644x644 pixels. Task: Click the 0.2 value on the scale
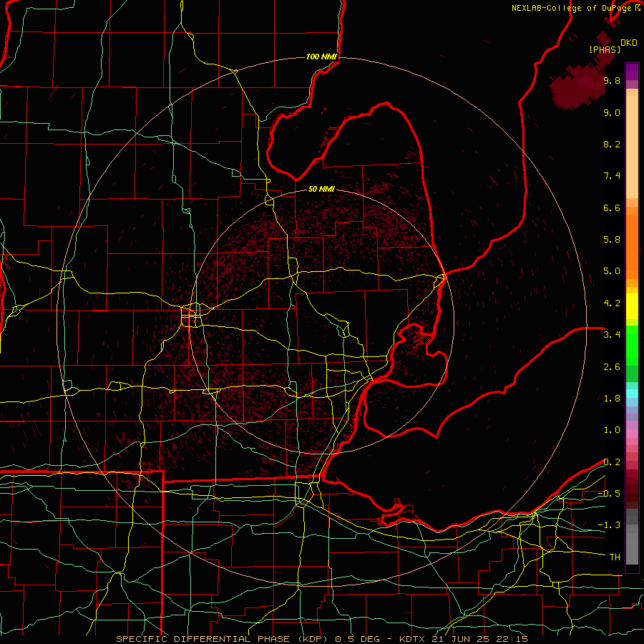click(x=612, y=462)
